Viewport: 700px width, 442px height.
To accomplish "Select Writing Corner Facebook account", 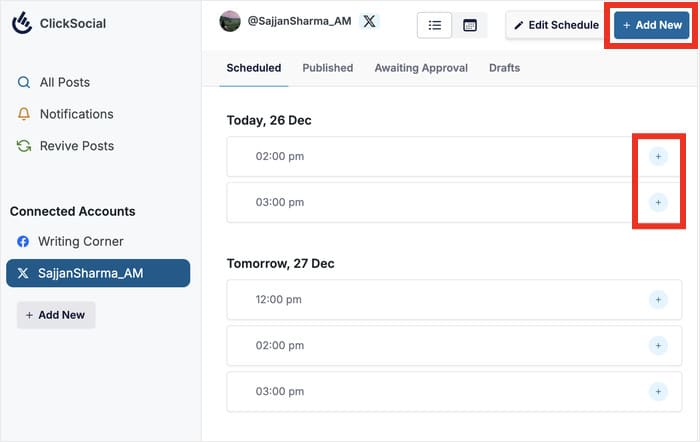I will coord(80,241).
